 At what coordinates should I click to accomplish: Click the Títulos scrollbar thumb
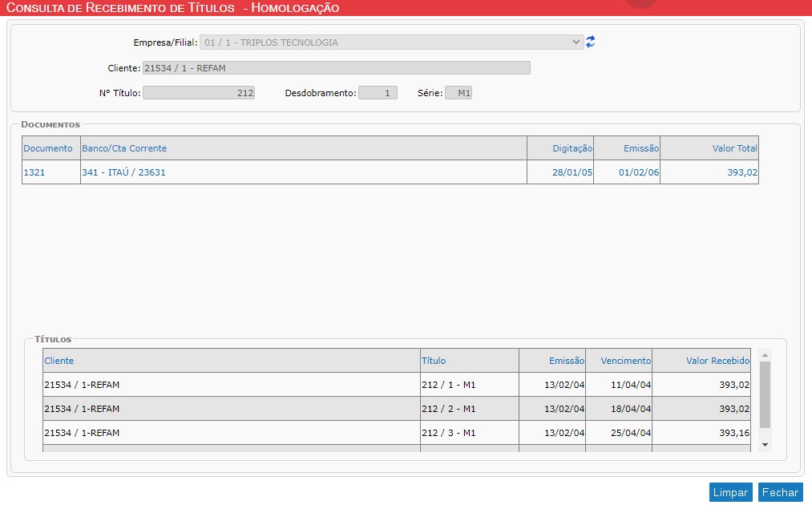[765, 394]
